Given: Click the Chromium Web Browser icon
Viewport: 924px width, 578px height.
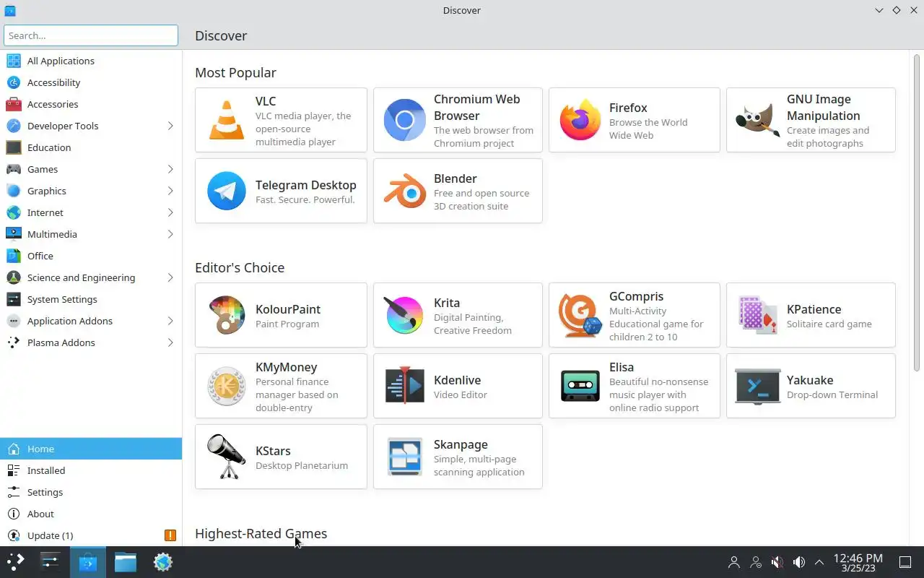Looking at the screenshot, I should [x=404, y=120].
